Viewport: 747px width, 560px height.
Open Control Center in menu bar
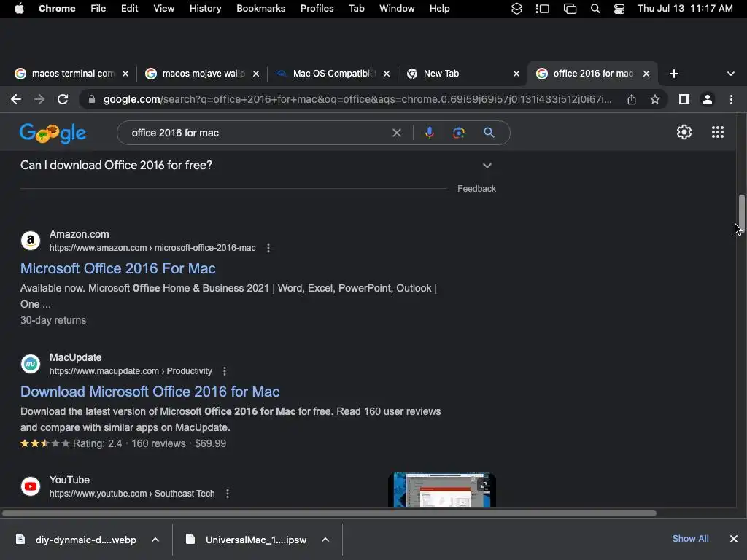click(619, 9)
